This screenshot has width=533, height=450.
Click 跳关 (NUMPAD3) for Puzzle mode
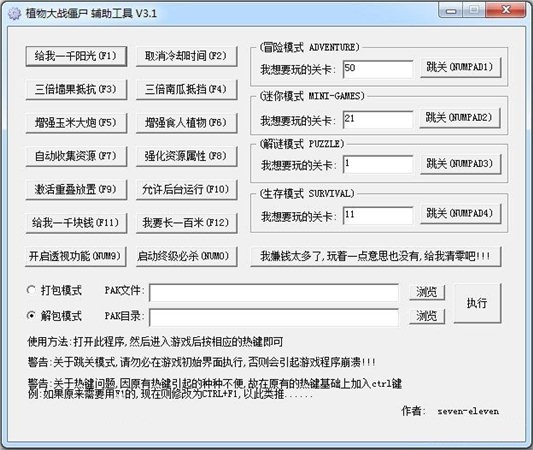460,165
